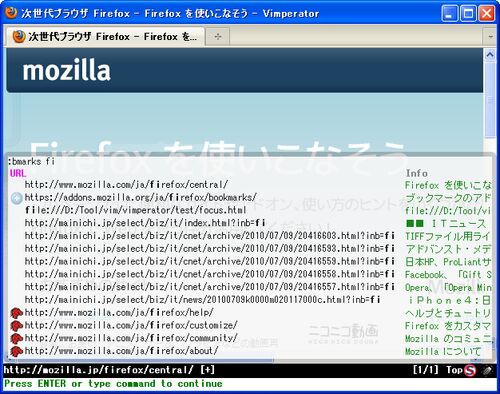Click the page scrollbar up arrow
The image size is (500, 394).
point(489,54)
